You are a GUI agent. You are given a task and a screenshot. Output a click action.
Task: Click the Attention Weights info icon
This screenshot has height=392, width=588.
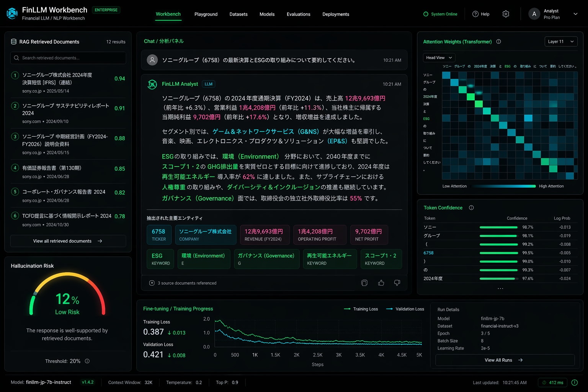pyautogui.click(x=498, y=41)
